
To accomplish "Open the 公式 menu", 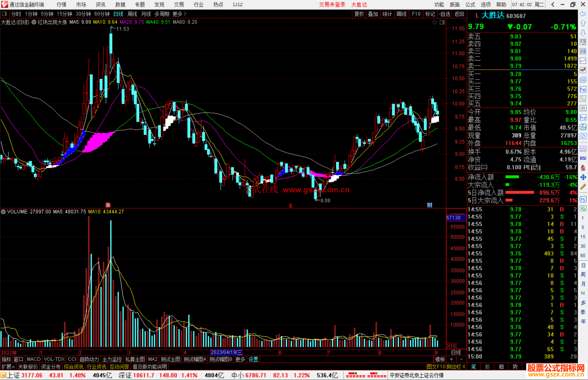I will tap(470, 4).
